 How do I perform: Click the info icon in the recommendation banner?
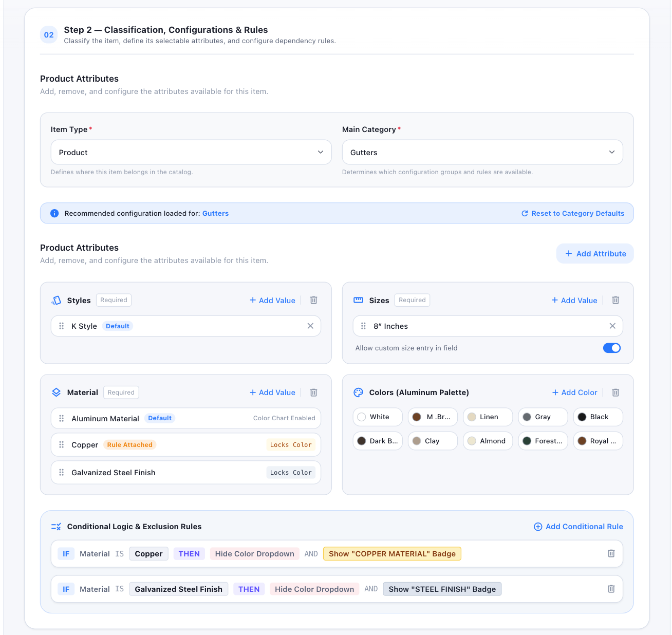point(54,213)
